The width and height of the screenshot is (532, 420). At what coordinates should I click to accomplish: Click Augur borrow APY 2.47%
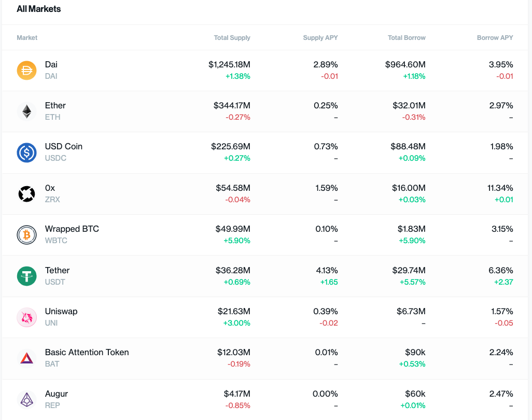pyautogui.click(x=501, y=394)
